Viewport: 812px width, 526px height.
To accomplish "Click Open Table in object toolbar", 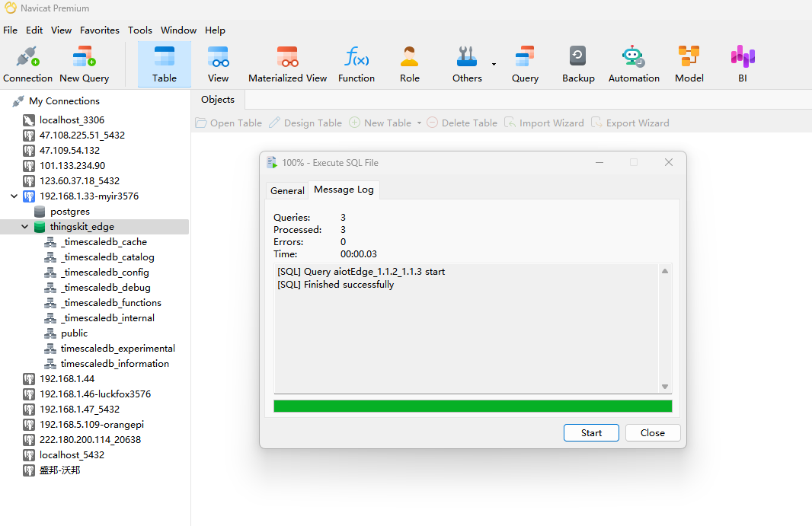I will (x=229, y=123).
